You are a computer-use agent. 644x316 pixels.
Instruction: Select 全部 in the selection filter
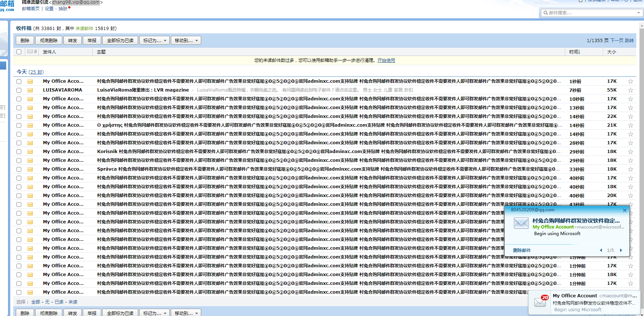coord(36,302)
